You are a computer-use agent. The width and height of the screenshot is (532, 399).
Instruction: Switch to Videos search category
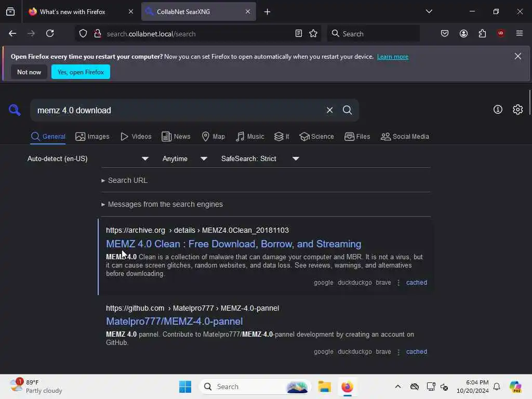point(136,137)
